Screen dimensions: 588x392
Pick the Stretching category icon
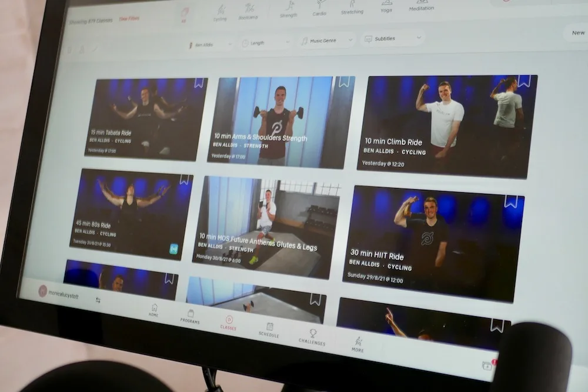pos(352,7)
